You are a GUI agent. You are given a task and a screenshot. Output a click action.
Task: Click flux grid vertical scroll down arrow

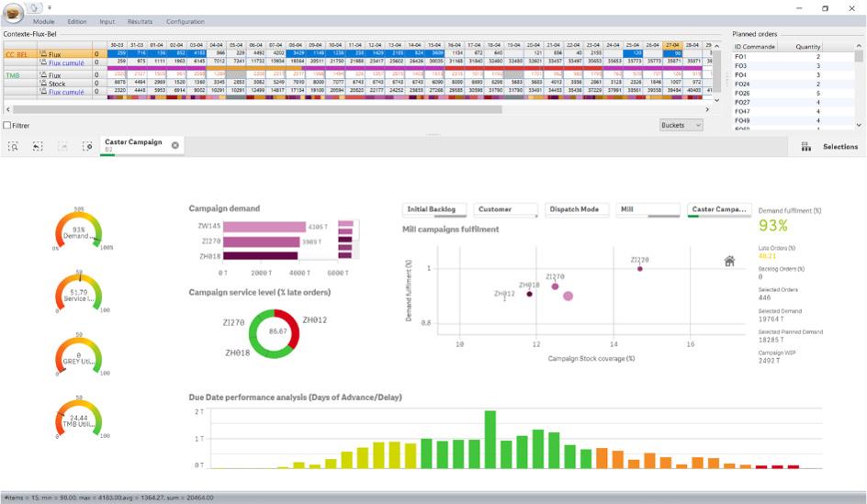pyautogui.click(x=717, y=100)
